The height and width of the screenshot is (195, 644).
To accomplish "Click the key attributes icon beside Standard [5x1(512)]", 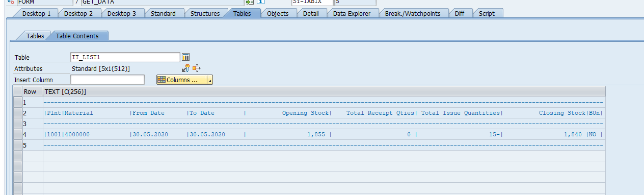I will pos(186,68).
